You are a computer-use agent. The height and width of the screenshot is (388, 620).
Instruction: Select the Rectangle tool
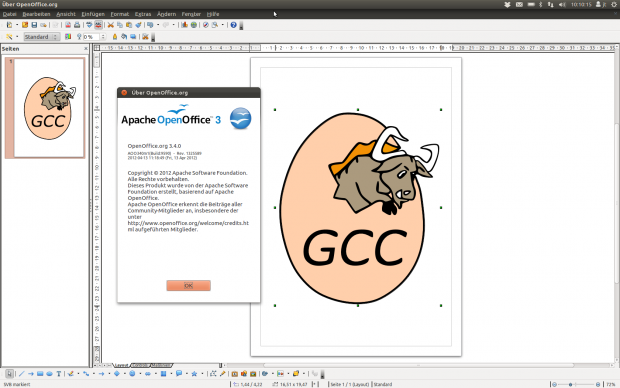[x=40, y=374]
